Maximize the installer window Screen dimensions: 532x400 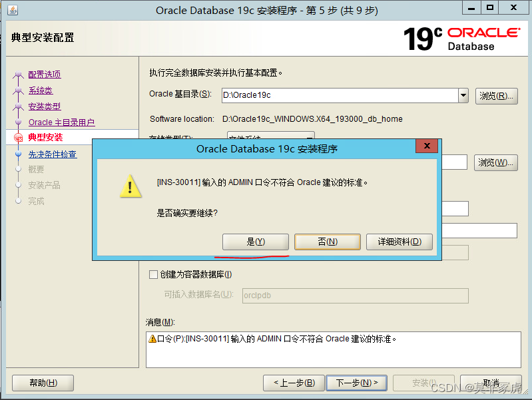click(x=490, y=8)
